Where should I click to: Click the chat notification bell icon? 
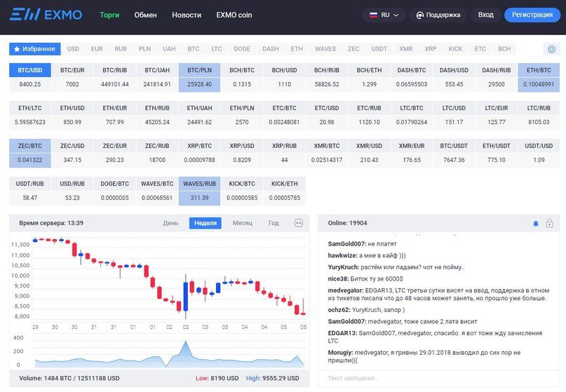[536, 224]
